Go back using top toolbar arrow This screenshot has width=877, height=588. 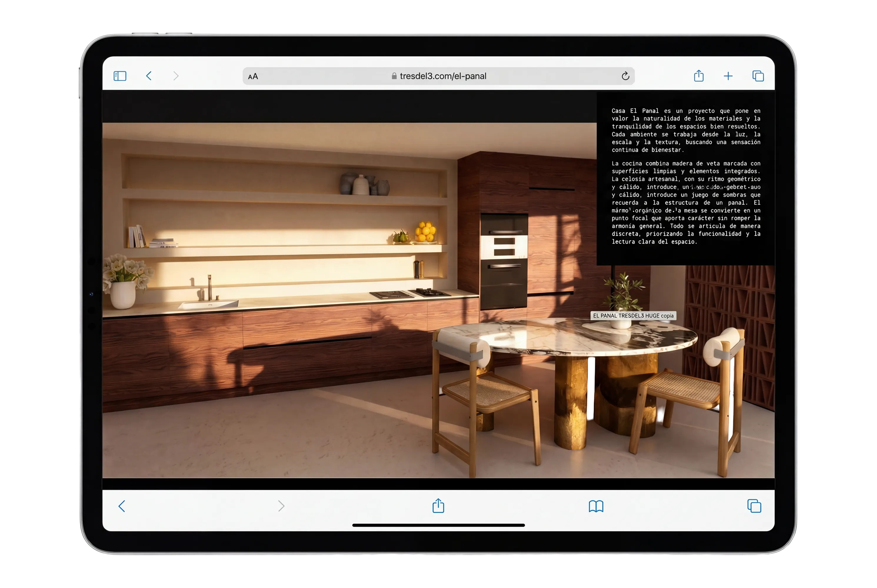[x=149, y=76]
